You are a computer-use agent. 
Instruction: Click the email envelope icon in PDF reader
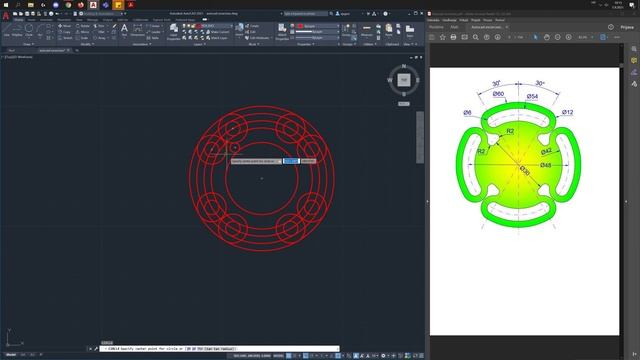[x=464, y=37]
